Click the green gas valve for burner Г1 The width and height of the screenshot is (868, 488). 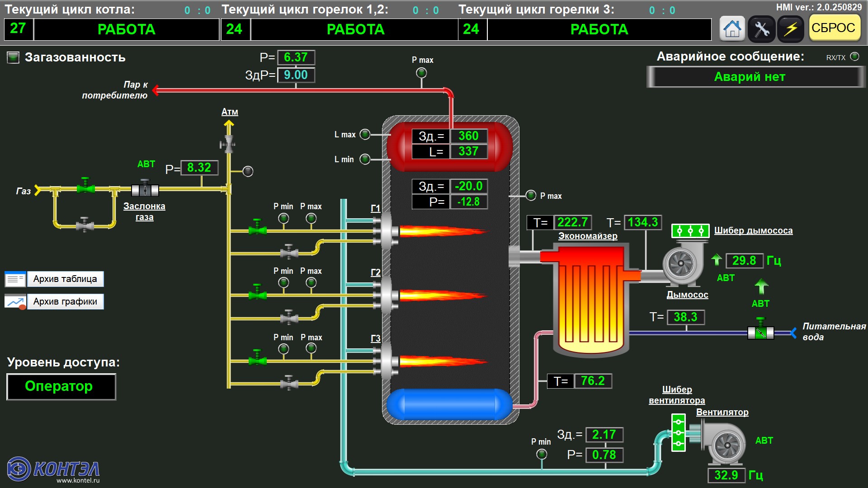pos(257,229)
